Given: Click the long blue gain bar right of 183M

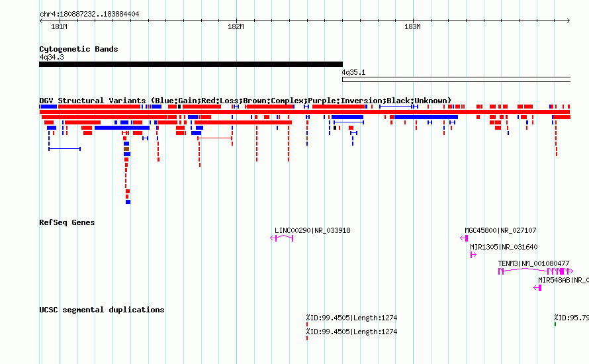Looking at the screenshot, I should [426, 117].
